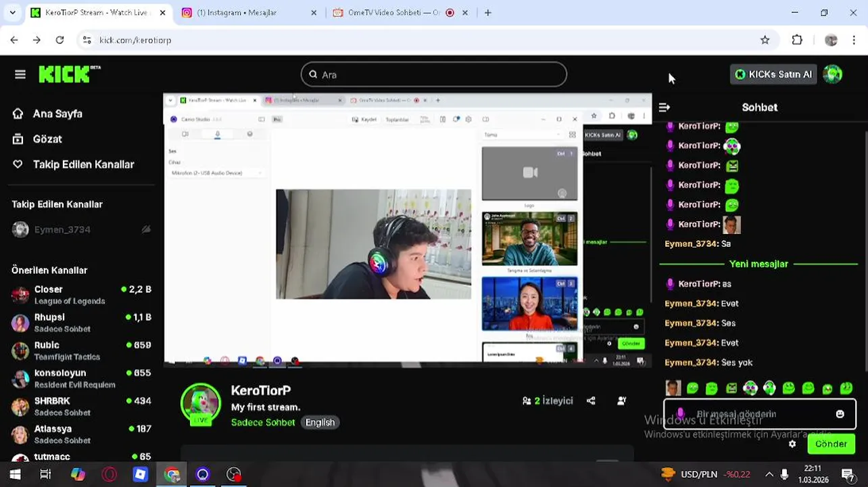View site information icon in address bar
Image resolution: width=868 pixels, height=487 pixels.
[x=87, y=40]
